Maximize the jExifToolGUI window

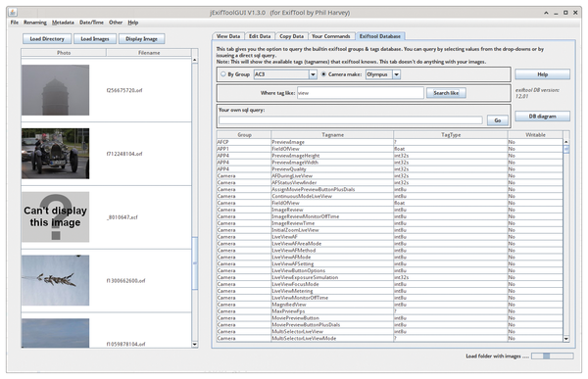click(565, 13)
